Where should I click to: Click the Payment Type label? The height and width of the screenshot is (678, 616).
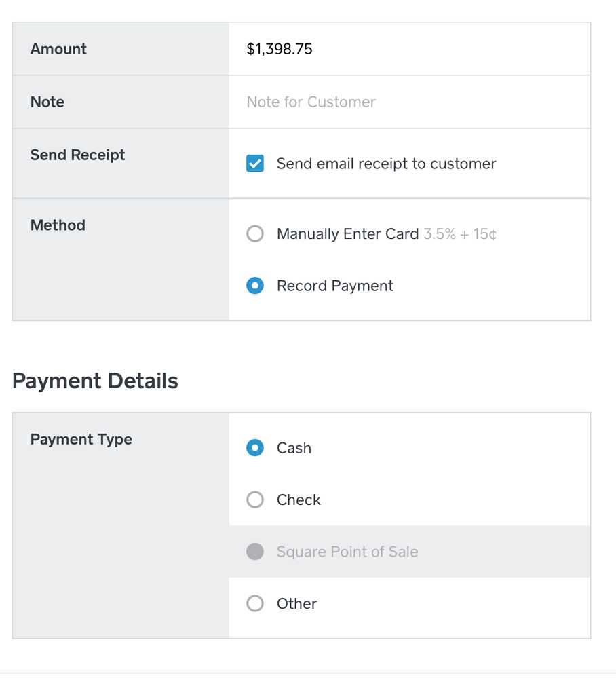(81, 439)
